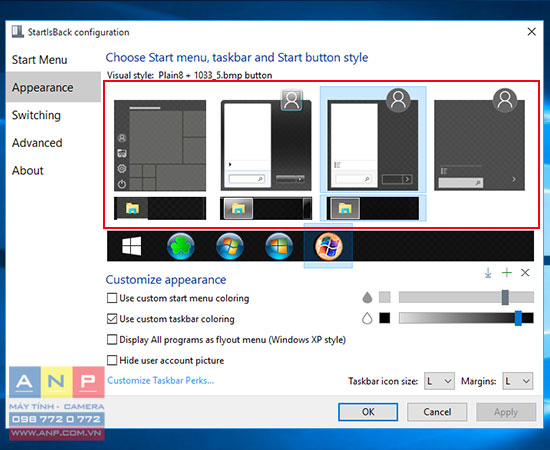This screenshot has height=450, width=550.
Task: Switch to the Start Menu section
Action: pyautogui.click(x=40, y=60)
